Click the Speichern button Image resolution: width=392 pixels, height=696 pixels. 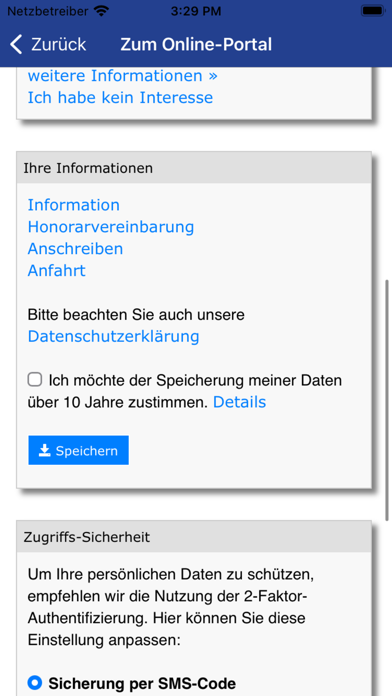point(79,451)
